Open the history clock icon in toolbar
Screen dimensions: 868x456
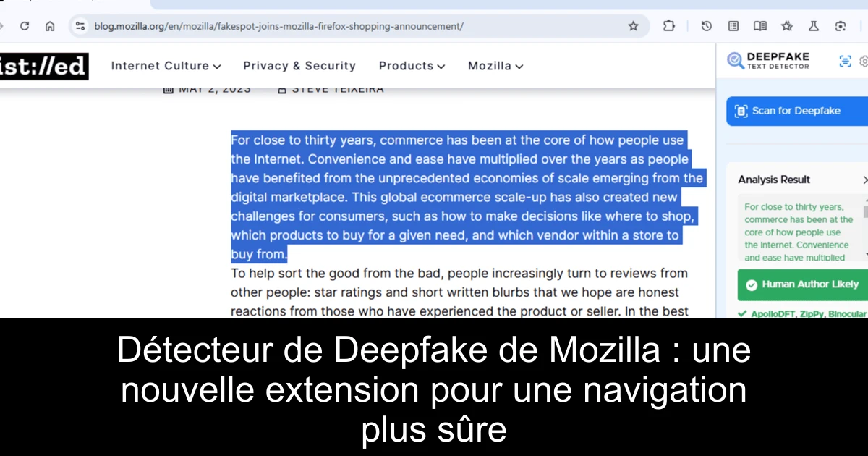707,26
